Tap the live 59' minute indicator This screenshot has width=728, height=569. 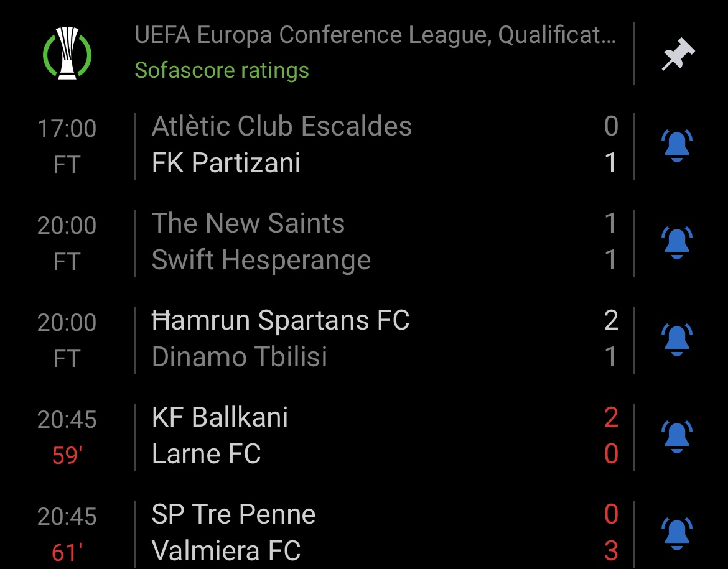click(x=67, y=455)
